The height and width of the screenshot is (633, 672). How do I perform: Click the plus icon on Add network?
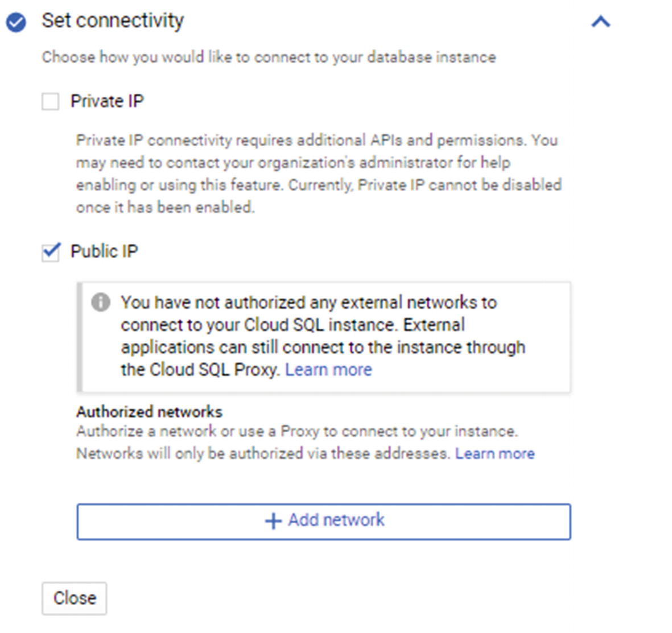274,521
